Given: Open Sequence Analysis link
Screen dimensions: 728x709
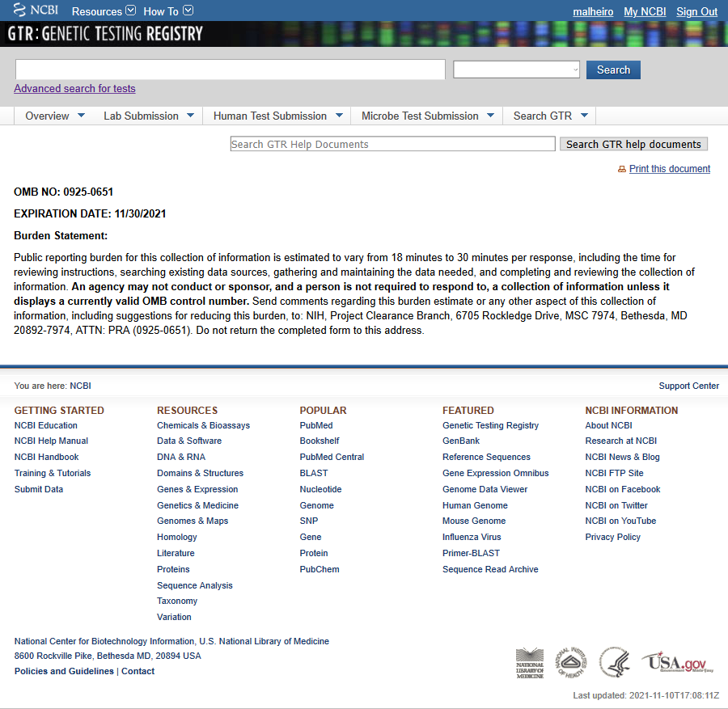Looking at the screenshot, I should pos(194,585).
